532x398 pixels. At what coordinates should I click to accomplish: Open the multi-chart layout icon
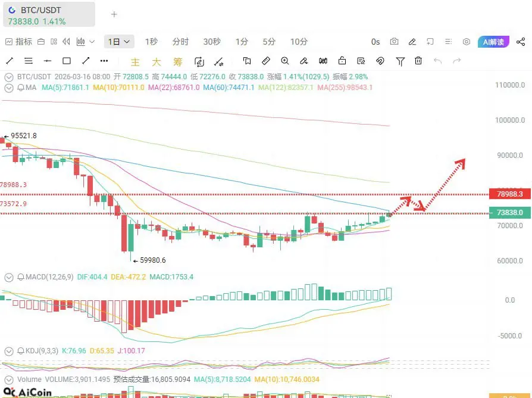click(54, 42)
